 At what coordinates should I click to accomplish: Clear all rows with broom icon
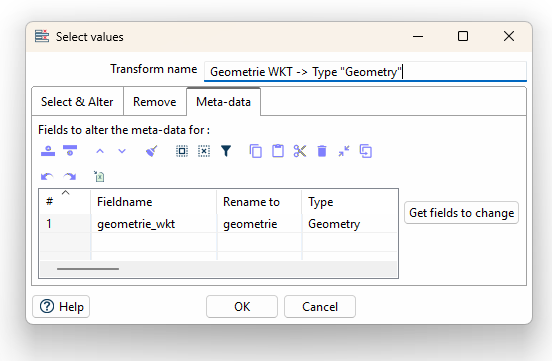pos(151,151)
